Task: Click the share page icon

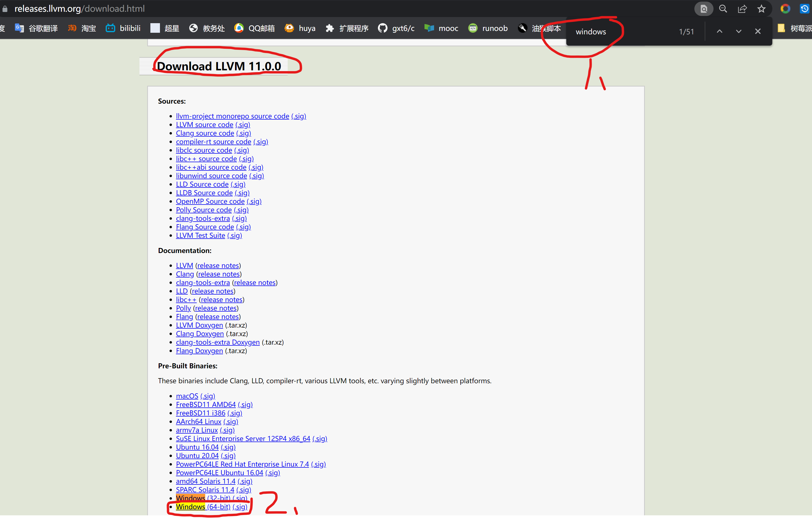Action: click(742, 9)
